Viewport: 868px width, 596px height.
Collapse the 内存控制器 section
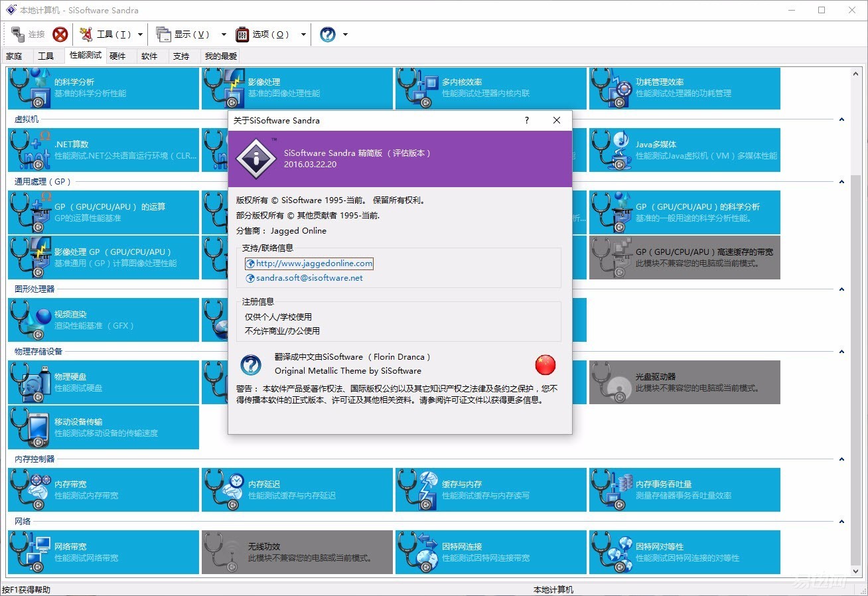tap(841, 459)
